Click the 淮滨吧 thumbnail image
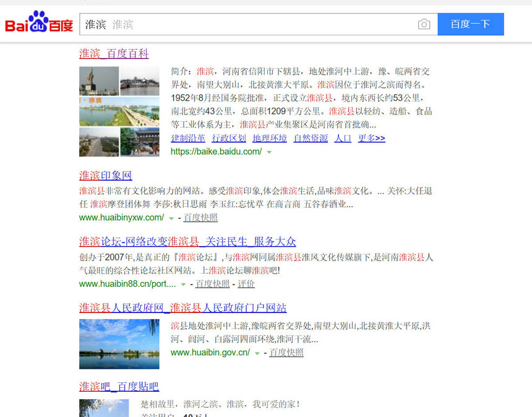Viewport: 532px width, 417px height. pyautogui.click(x=104, y=408)
